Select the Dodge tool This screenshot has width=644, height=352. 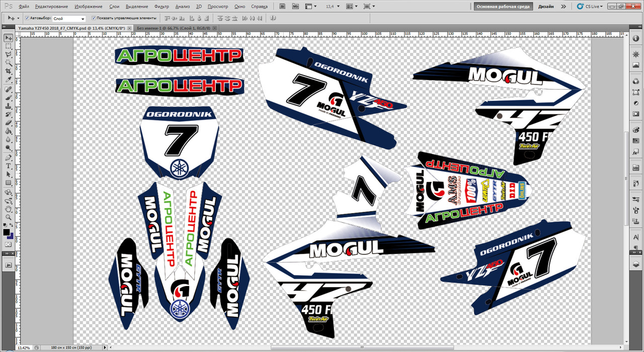9,148
